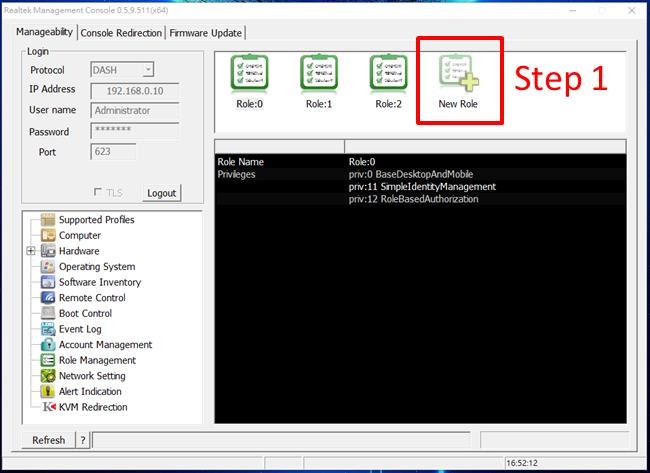Click the User name input field
The image size is (650, 473).
pos(135,111)
